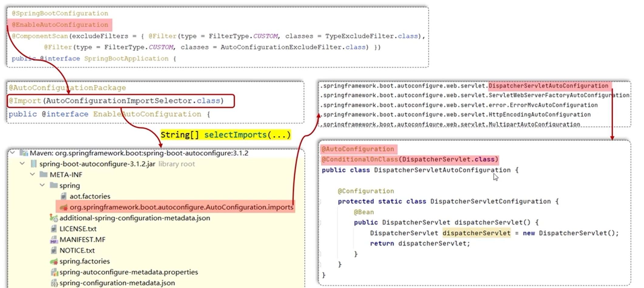Open spring.factories file
The width and height of the screenshot is (644, 288).
pos(84,261)
